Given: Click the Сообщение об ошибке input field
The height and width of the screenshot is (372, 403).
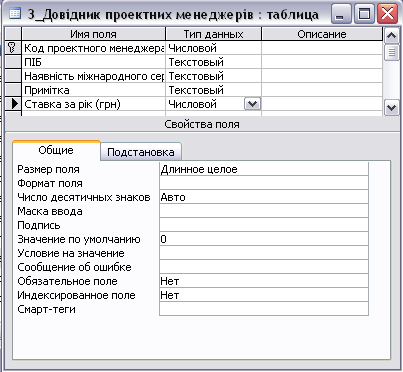Looking at the screenshot, I should [264, 267].
